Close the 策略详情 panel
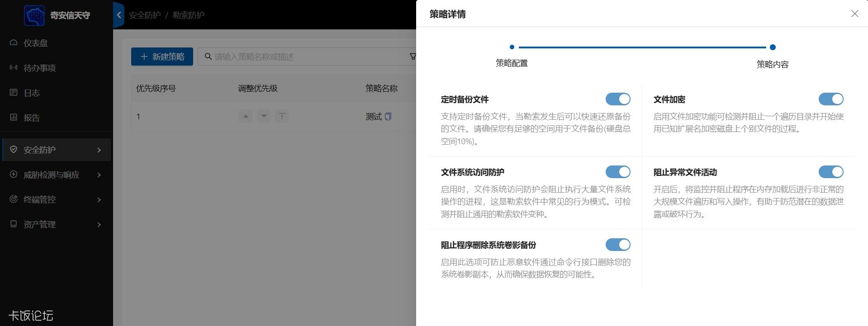Viewport: 868px width, 326px height. tap(854, 14)
